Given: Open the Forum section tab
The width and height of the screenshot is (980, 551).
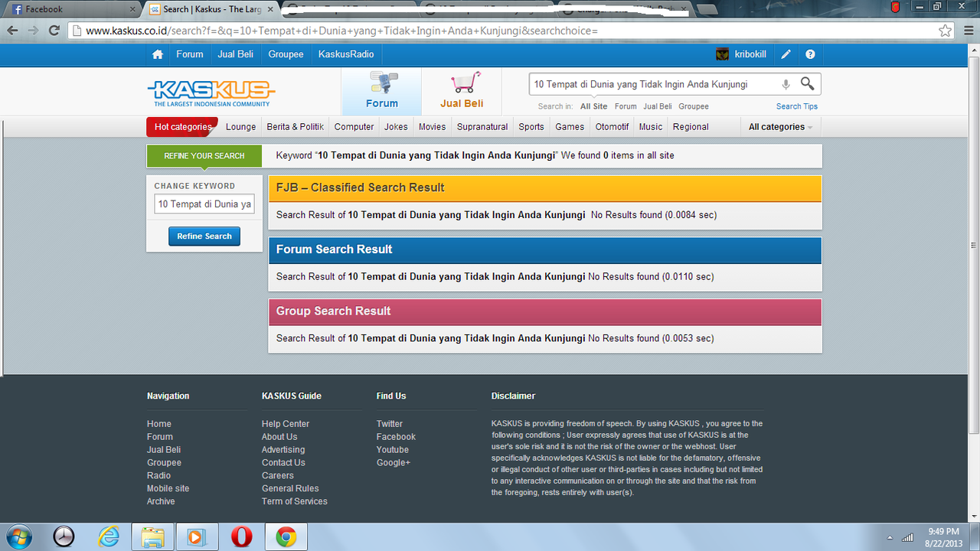Looking at the screenshot, I should (381, 92).
